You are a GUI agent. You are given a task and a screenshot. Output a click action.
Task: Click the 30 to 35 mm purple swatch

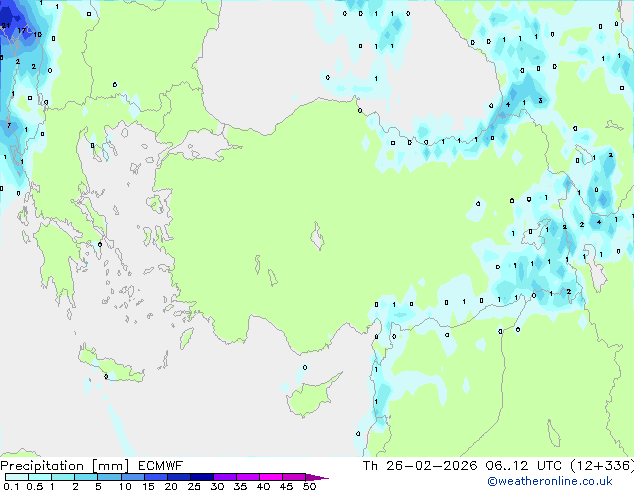click(225, 477)
